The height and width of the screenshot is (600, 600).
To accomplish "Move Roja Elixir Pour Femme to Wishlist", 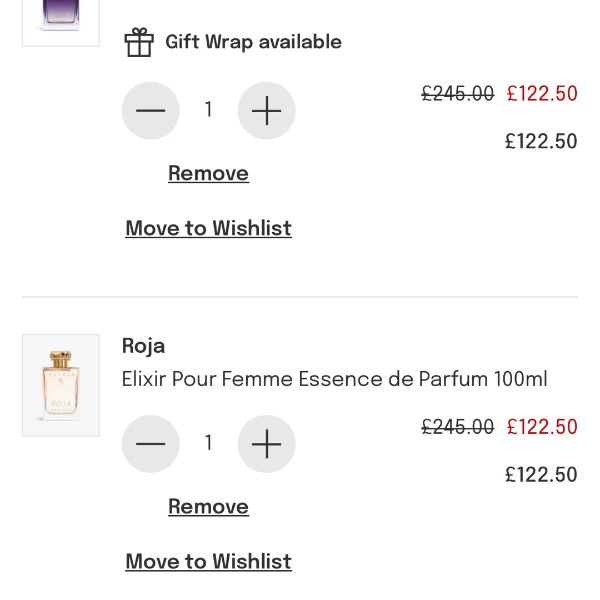I will pyautogui.click(x=208, y=562).
